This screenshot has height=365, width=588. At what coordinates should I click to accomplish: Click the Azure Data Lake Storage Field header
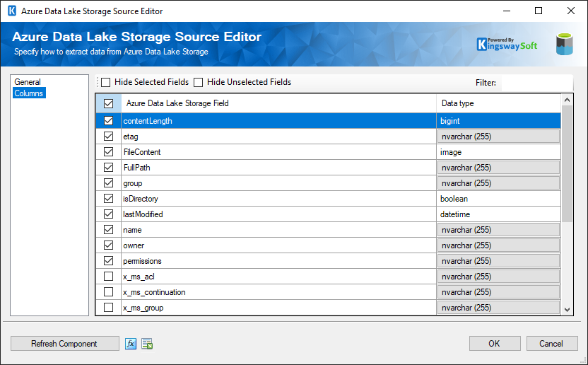(278, 103)
